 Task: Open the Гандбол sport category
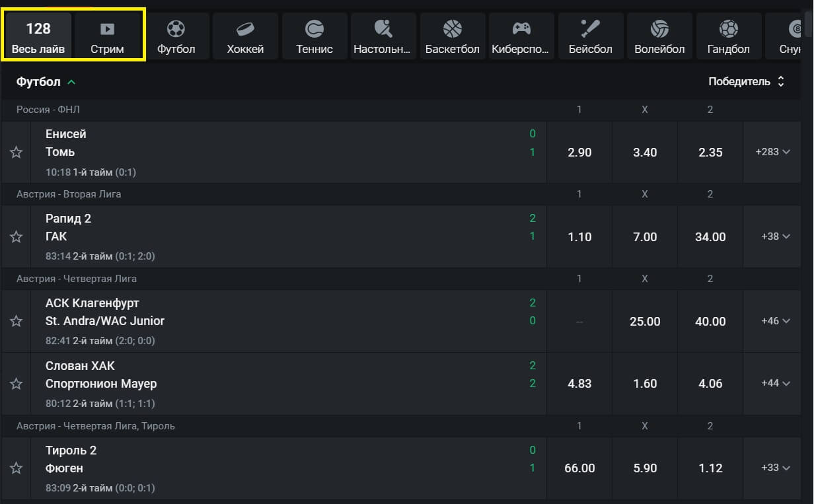tap(728, 37)
